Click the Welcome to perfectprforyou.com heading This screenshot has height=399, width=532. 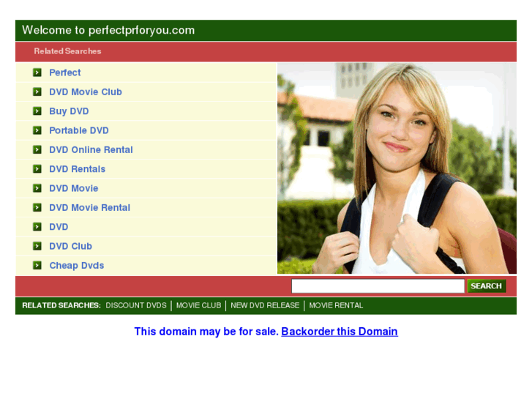coord(108,30)
